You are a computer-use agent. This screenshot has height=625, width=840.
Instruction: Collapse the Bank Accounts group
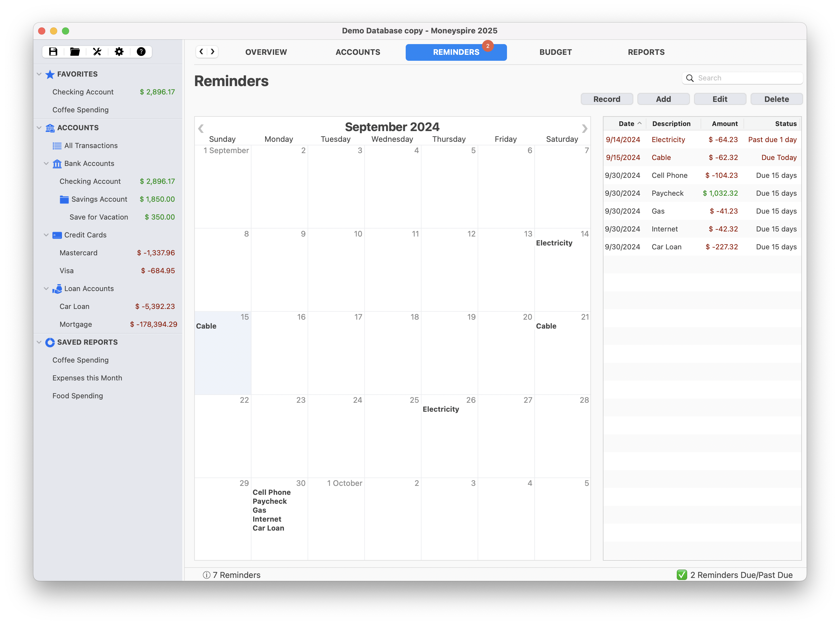click(46, 164)
